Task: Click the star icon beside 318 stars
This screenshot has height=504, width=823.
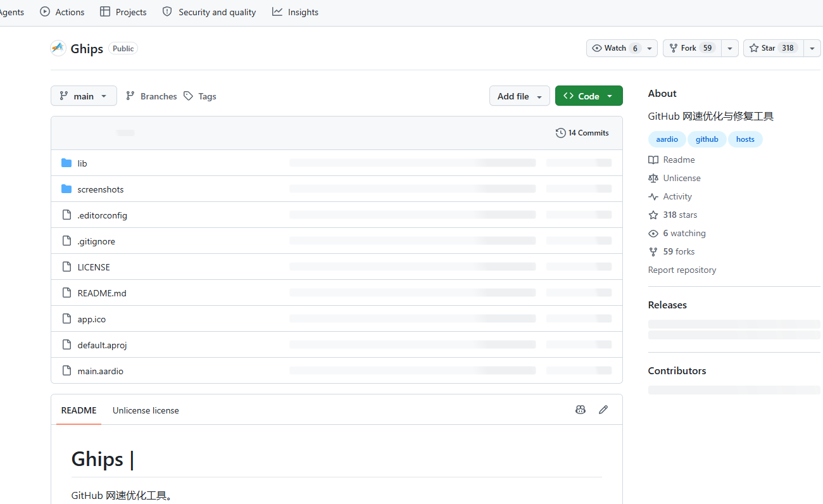Action: 653,215
